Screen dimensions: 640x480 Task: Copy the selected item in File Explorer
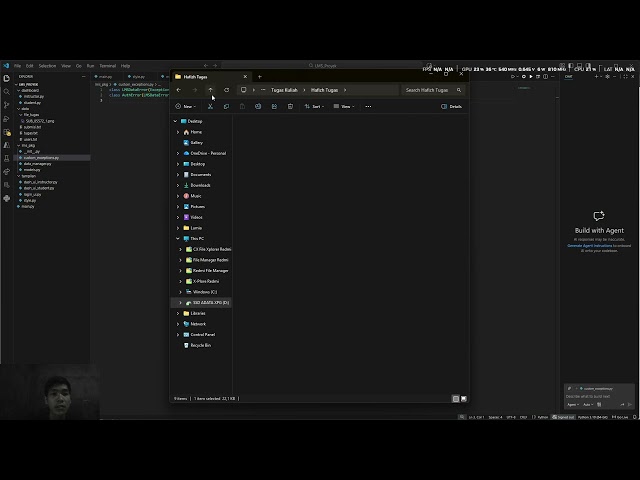[226, 107]
